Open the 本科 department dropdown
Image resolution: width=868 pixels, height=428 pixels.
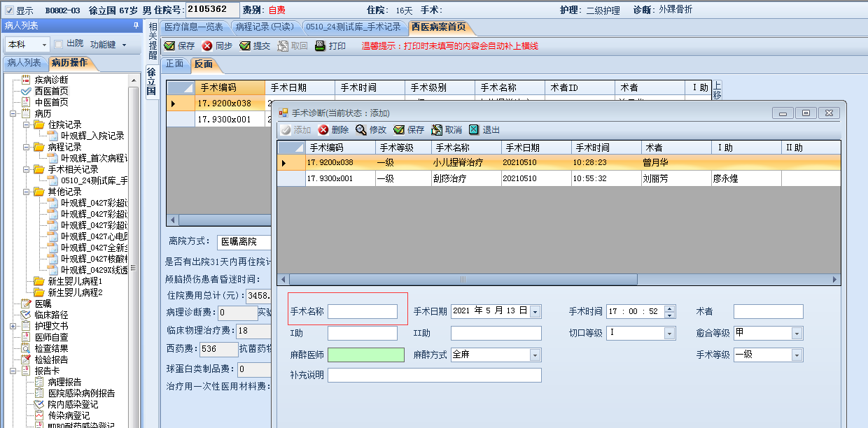click(x=45, y=45)
